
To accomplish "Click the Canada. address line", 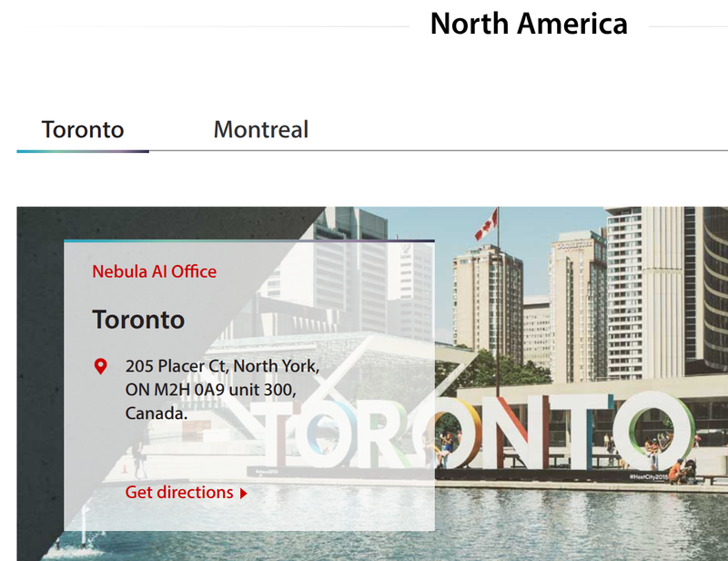I will [x=156, y=413].
